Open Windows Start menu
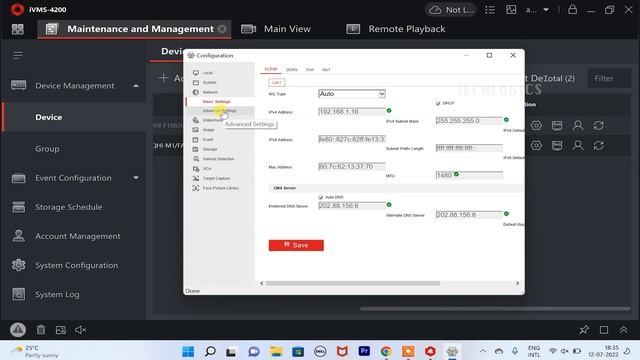The width and height of the screenshot is (640, 360). (x=188, y=351)
